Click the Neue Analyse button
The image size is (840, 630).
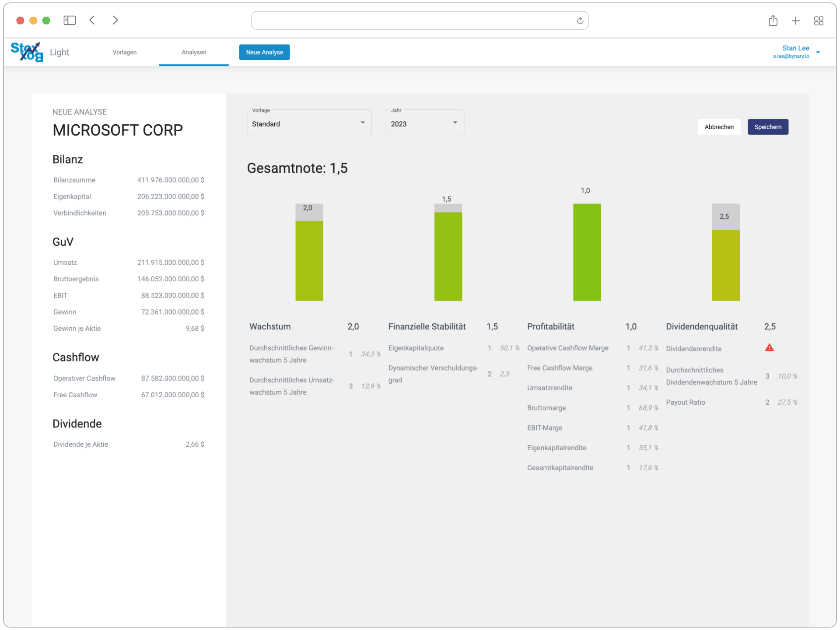[x=264, y=52]
